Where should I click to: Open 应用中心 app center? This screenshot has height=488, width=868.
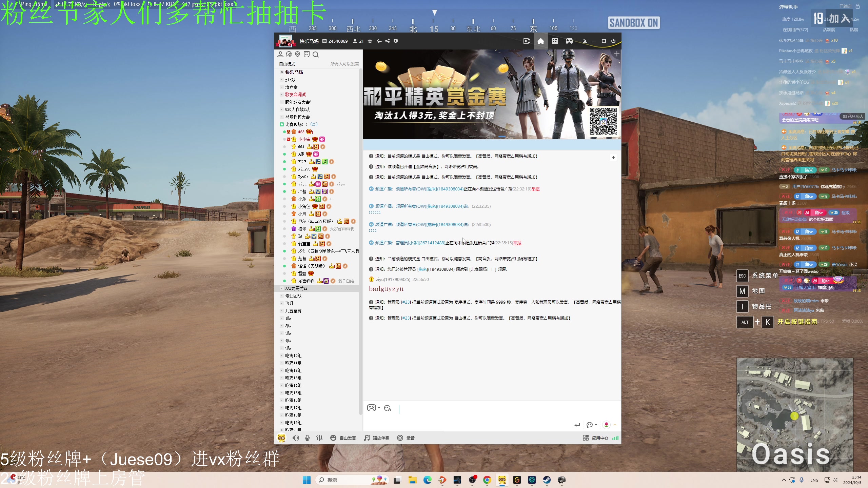(595, 438)
